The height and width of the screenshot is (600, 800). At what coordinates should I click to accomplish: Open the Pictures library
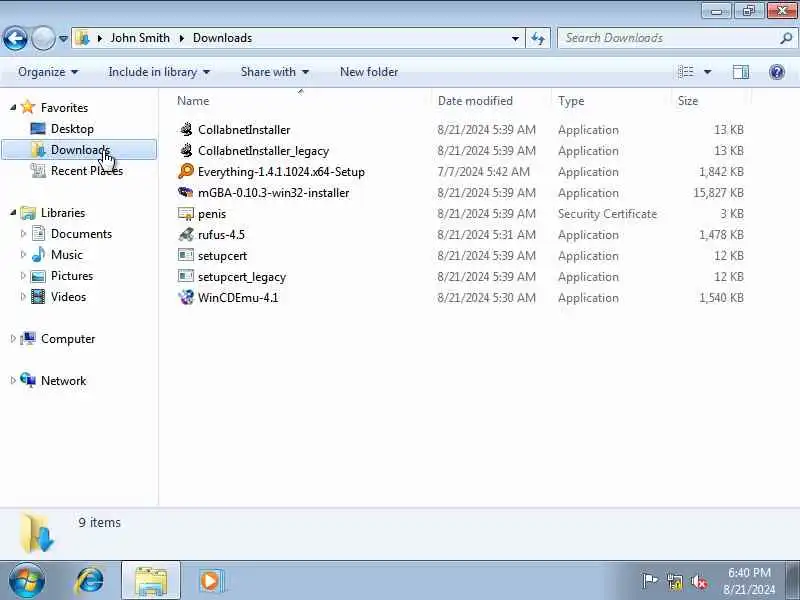(72, 276)
